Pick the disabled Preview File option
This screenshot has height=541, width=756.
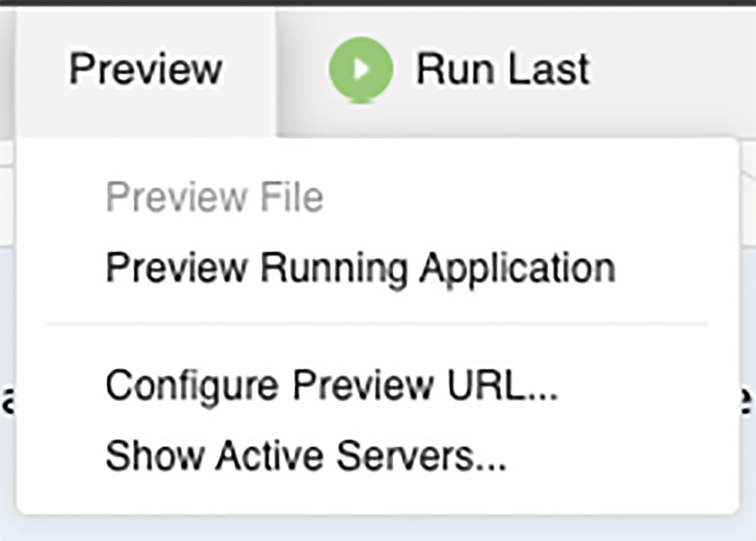click(215, 198)
